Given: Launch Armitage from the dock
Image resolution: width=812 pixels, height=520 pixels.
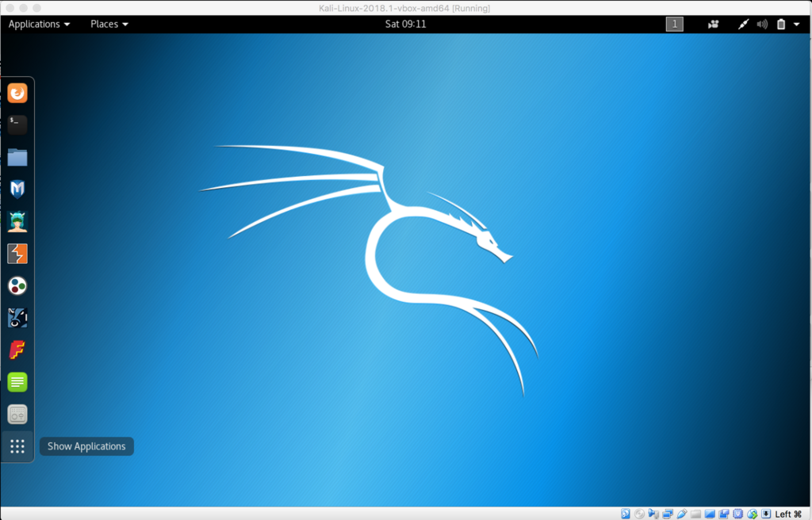Looking at the screenshot, I should coord(17,221).
